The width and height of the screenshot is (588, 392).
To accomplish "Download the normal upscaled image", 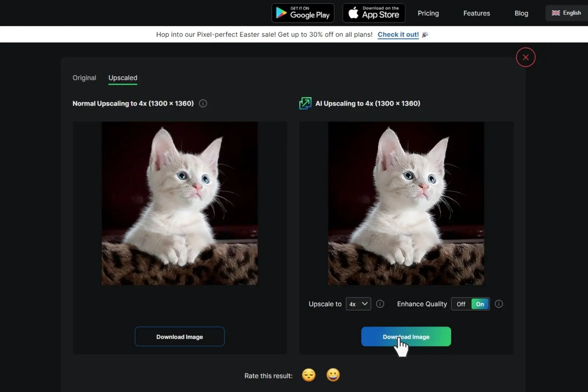I will click(180, 336).
